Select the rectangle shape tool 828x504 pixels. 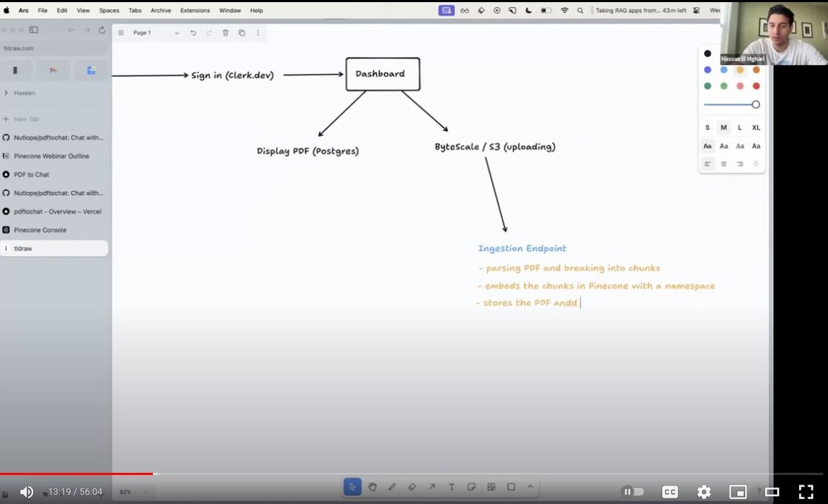click(x=511, y=487)
